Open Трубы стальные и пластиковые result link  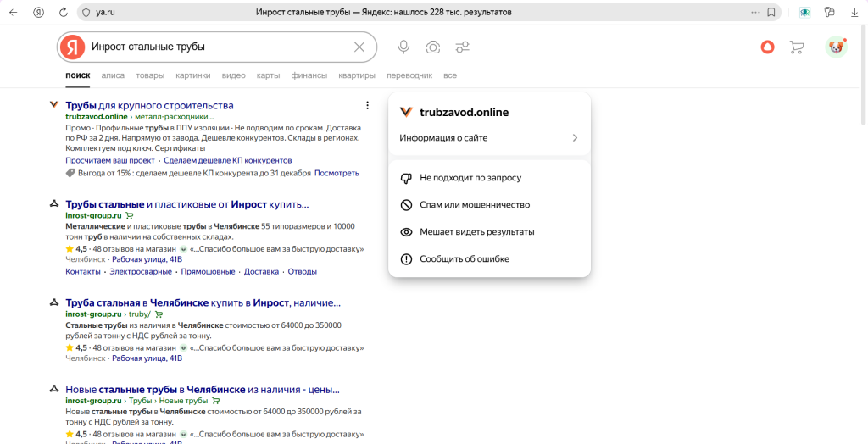point(186,204)
